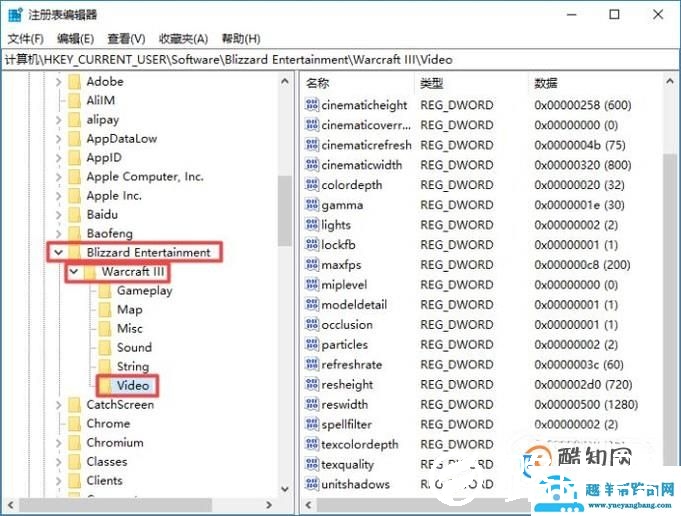
Task: Click the Gameplay folder icon
Action: [105, 291]
